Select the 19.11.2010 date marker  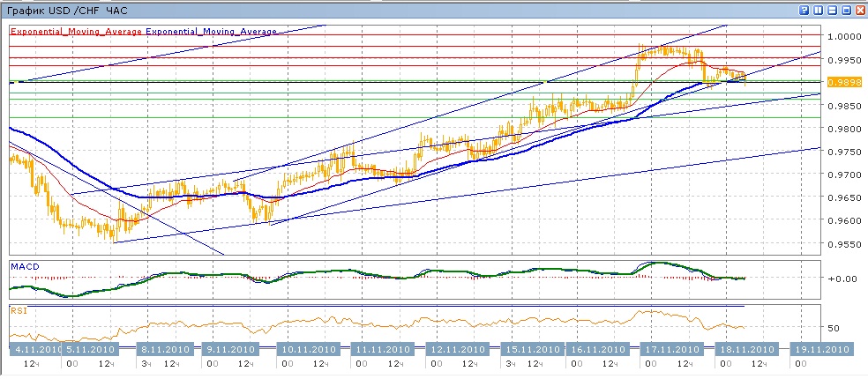pyautogui.click(x=821, y=349)
